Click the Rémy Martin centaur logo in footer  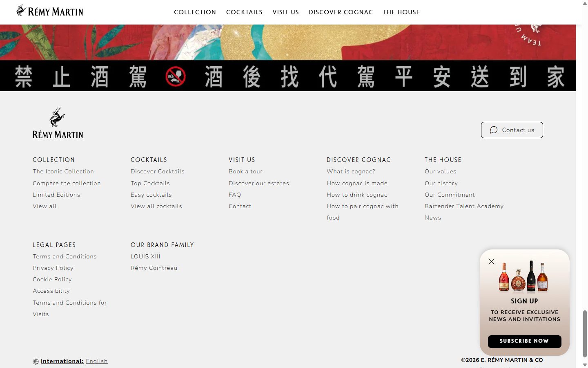(58, 123)
